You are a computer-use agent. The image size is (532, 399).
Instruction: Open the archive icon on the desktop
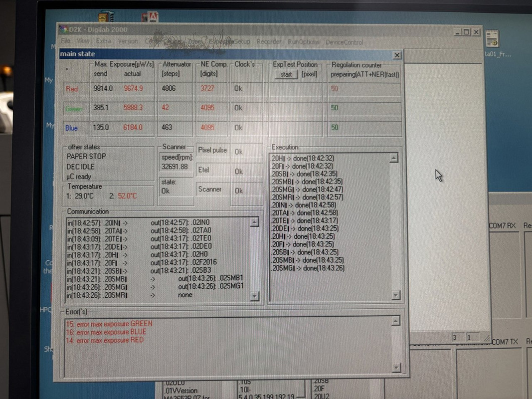pyautogui.click(x=106, y=16)
